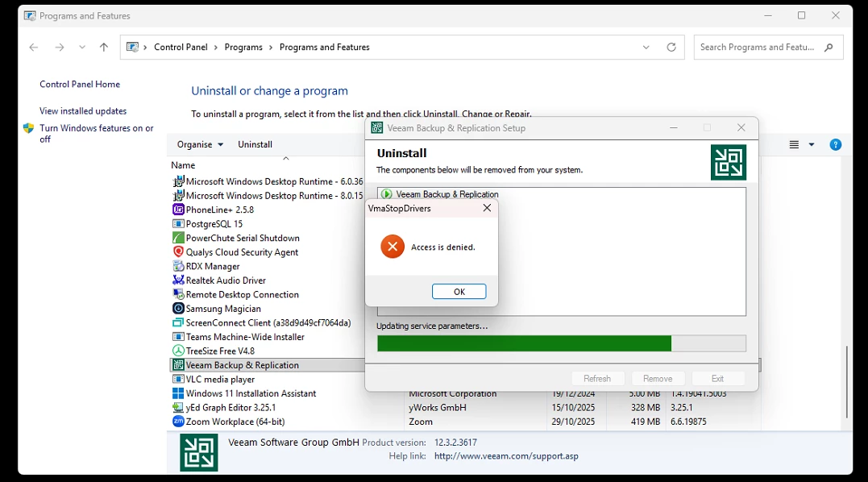Click Uninstall in the Programs toolbar
This screenshot has height=482, width=868.
pos(255,144)
